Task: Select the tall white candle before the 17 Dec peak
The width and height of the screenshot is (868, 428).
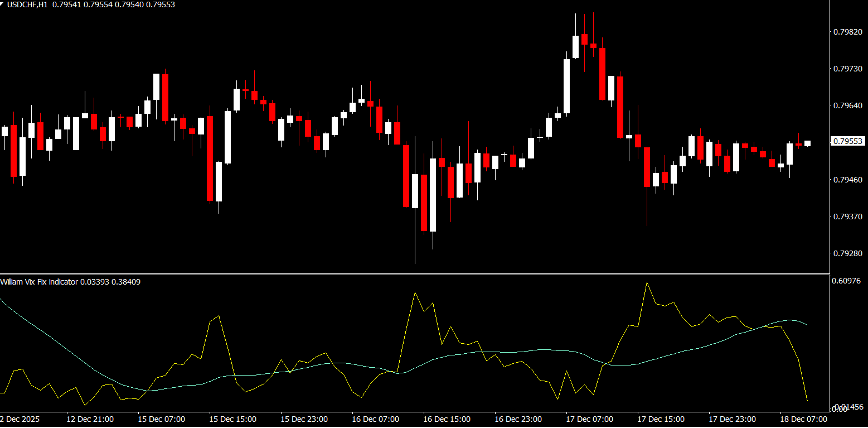Action: (566, 86)
